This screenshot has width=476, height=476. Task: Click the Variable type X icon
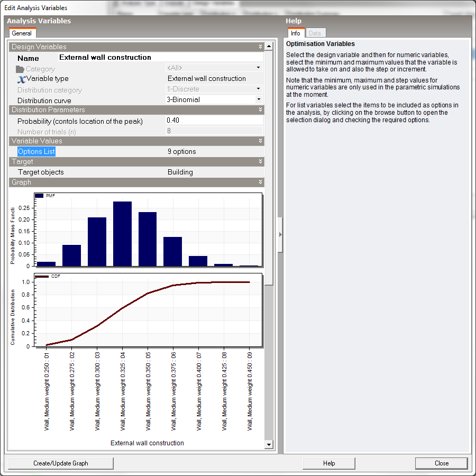coord(21,79)
